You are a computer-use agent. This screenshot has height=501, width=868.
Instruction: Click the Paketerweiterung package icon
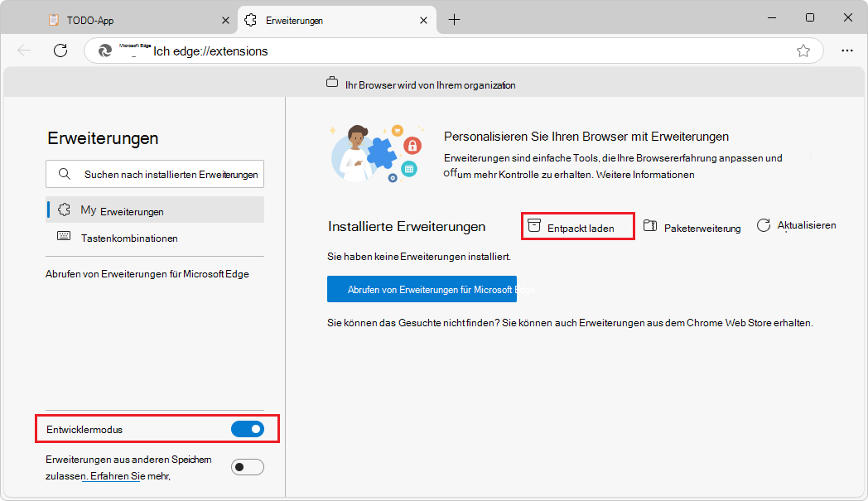(651, 224)
